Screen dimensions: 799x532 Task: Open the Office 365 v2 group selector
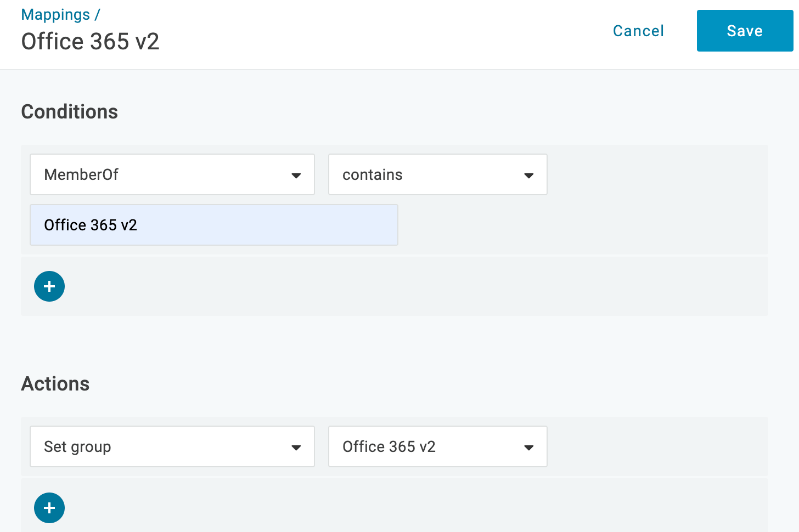[x=438, y=446]
